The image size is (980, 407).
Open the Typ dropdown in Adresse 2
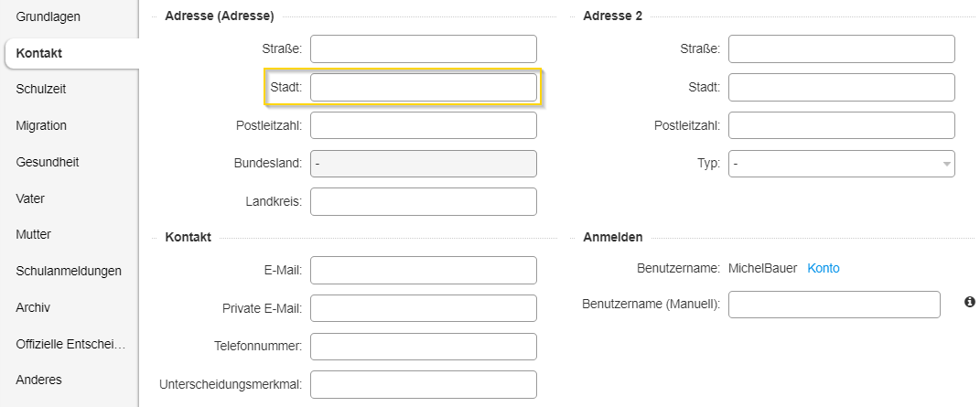tap(841, 164)
